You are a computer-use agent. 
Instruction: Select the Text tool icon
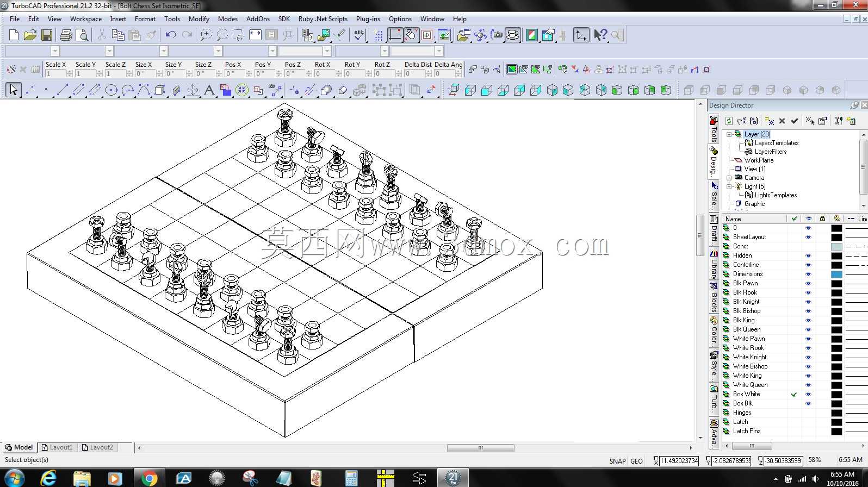coord(209,90)
